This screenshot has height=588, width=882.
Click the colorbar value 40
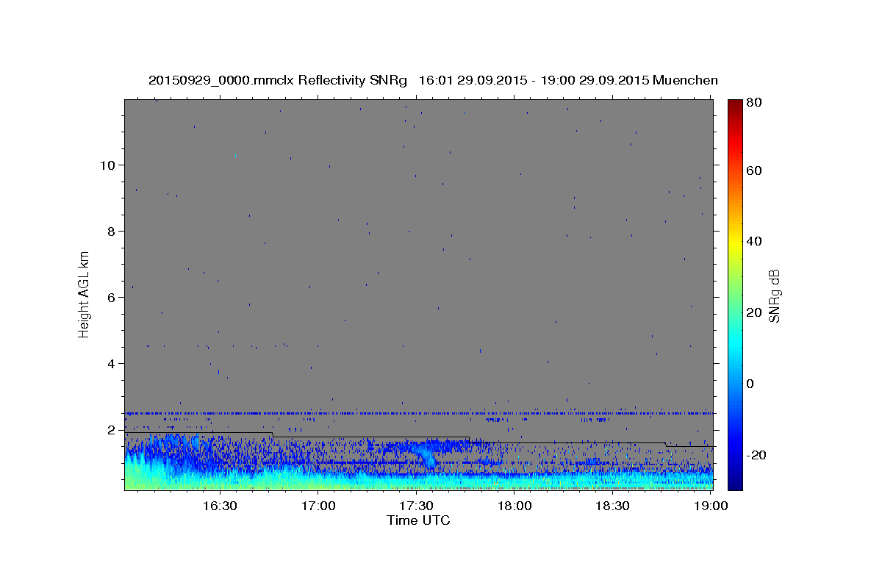pyautogui.click(x=754, y=241)
